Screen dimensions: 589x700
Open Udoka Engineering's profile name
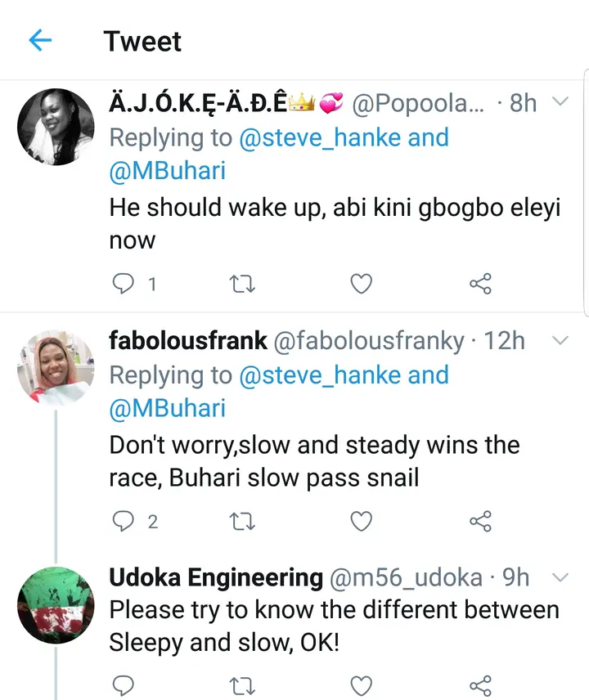(x=216, y=578)
